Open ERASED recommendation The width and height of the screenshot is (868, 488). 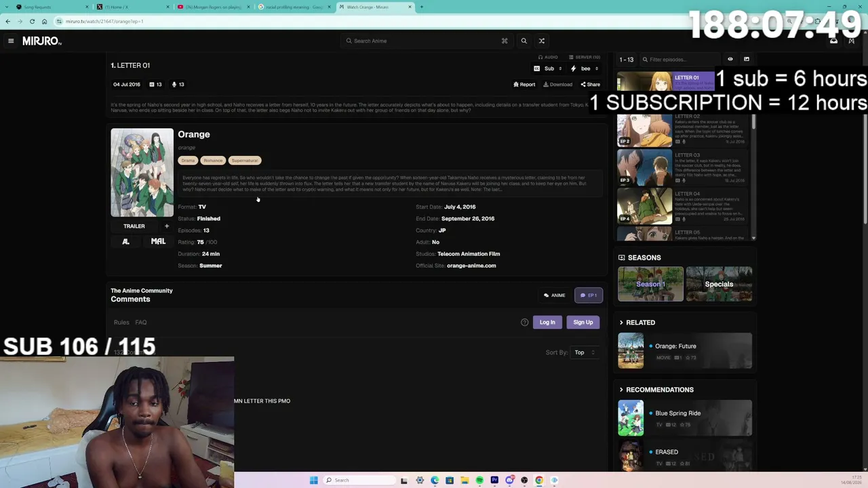coord(685,456)
